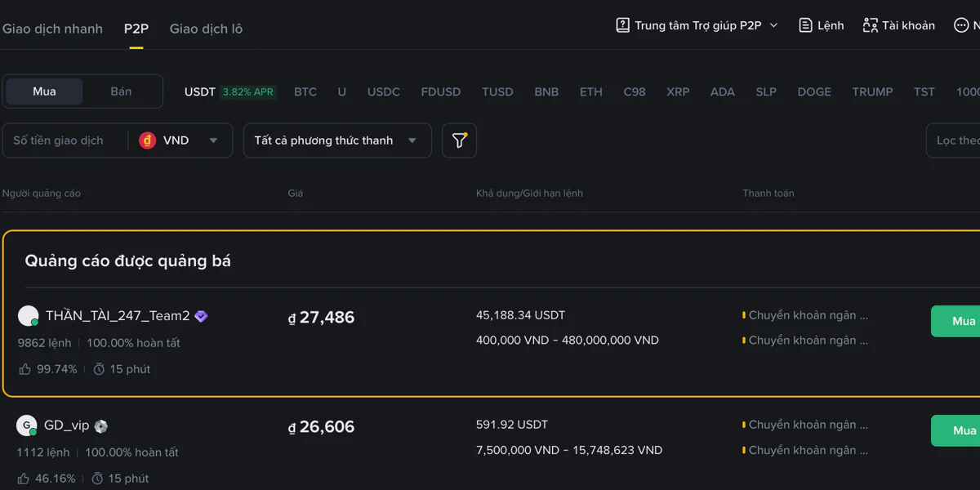Click limit 400,000 VND – 480,000,000 VND

[568, 341]
